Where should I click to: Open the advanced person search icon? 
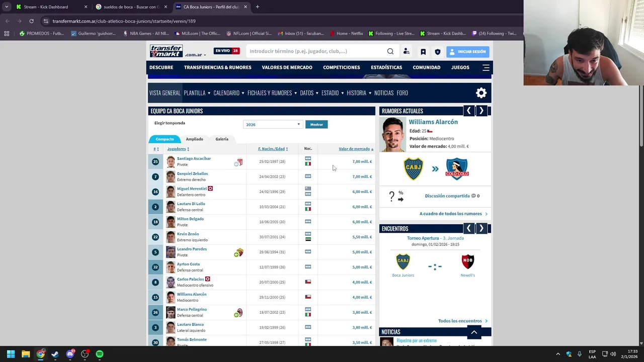click(407, 51)
